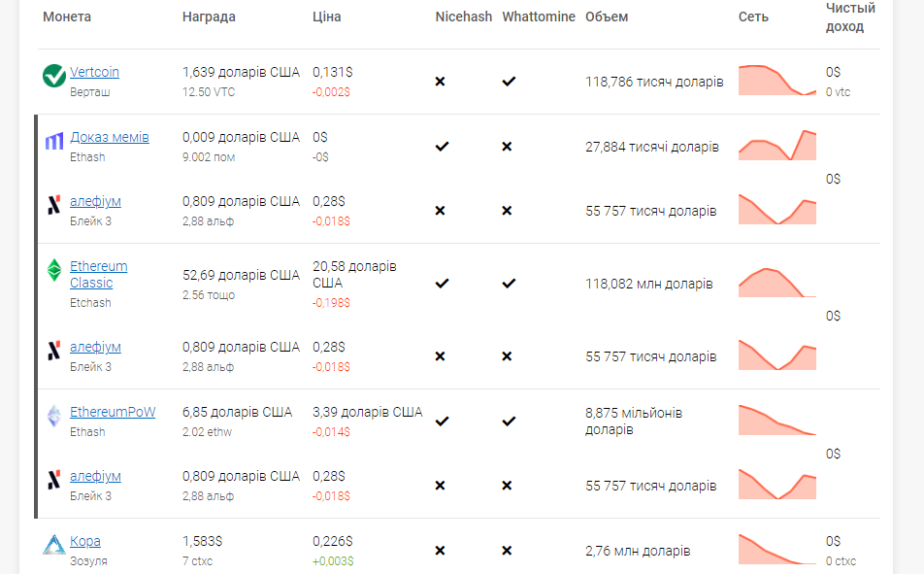Click the Ethereum Classic green diamond icon
The width and height of the screenshot is (924, 574).
coord(54,270)
